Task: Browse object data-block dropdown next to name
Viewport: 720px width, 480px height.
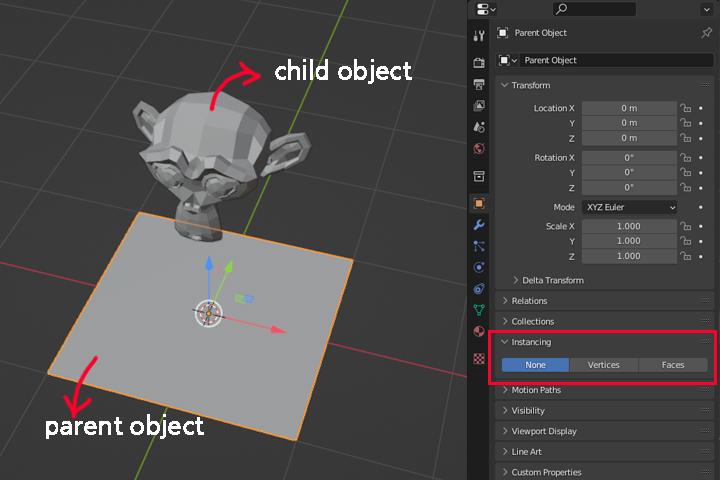Action: click(x=508, y=60)
